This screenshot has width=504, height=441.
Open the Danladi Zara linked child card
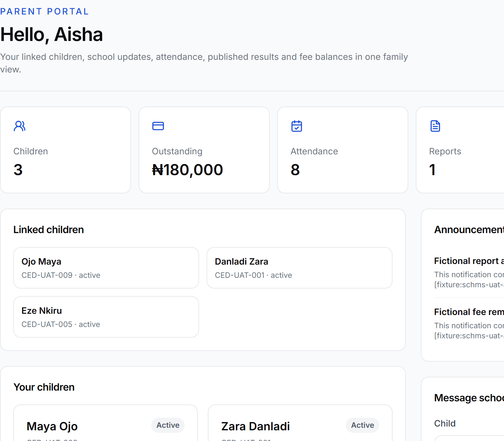coord(300,268)
